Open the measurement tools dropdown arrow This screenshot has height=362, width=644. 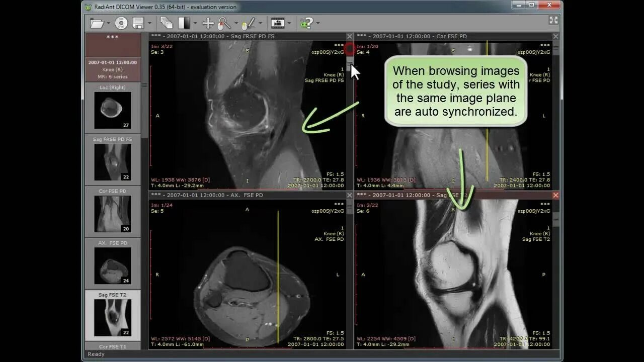pos(260,23)
